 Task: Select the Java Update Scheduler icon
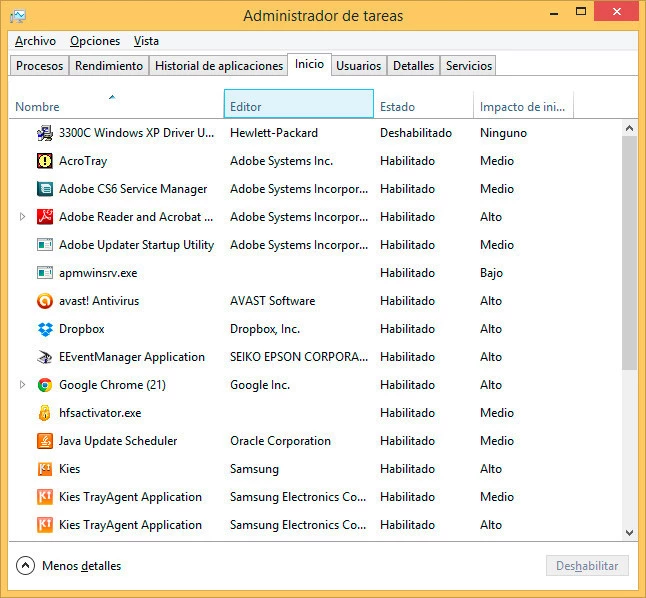(45, 441)
